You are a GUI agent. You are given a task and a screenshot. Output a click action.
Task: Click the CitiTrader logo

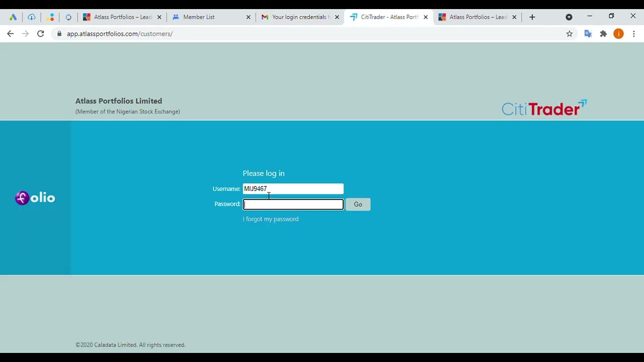[544, 108]
